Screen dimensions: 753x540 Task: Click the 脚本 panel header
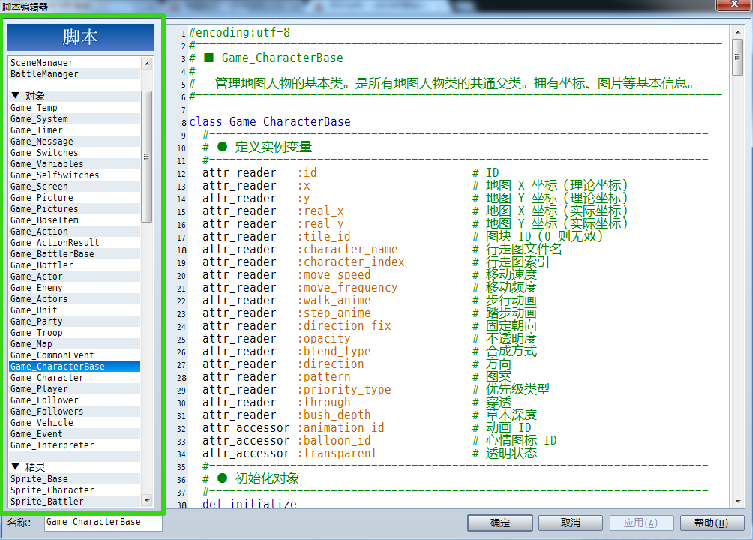pos(81,37)
